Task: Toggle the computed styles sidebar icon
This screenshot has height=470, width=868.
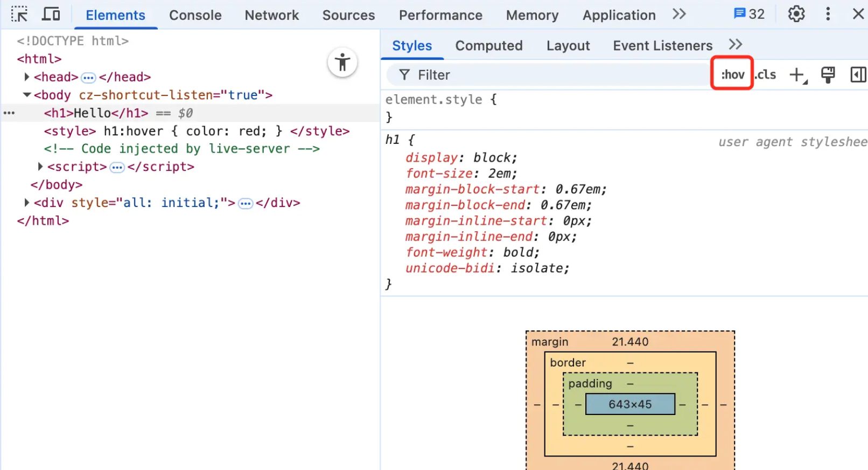Action: [858, 75]
